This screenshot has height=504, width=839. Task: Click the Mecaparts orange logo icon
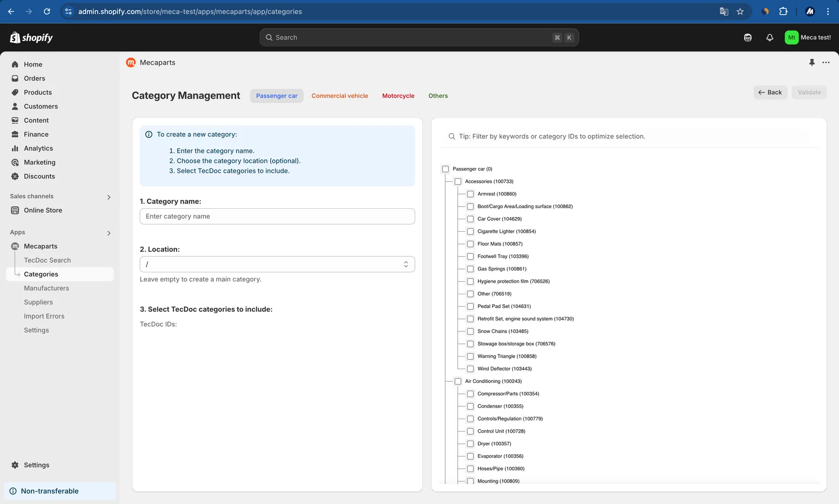point(131,62)
